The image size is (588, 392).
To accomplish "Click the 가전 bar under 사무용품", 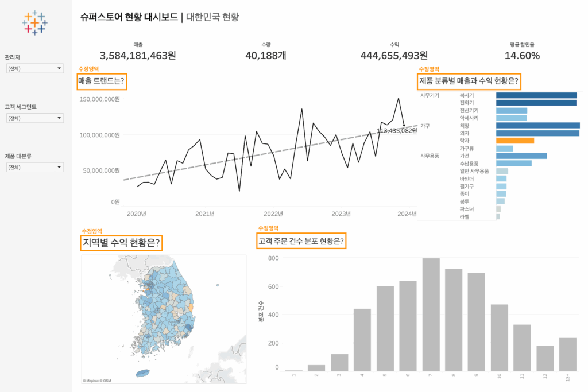I will 521,156.
